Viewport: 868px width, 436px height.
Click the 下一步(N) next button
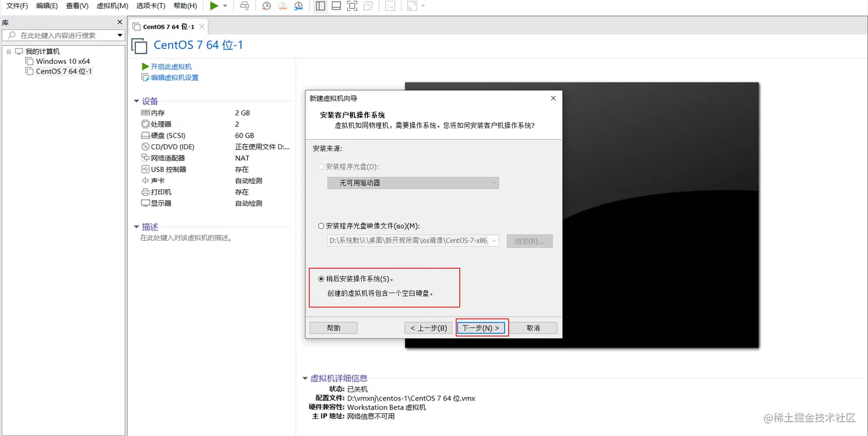[x=481, y=327]
